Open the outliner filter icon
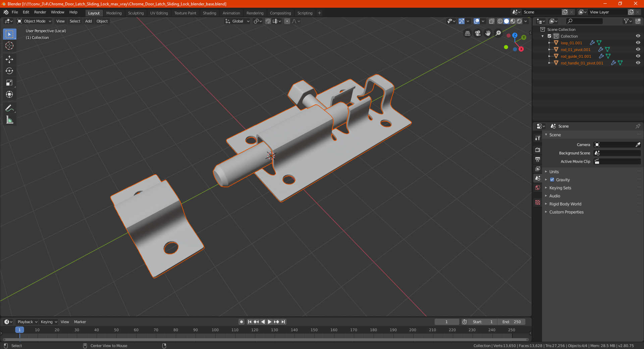The height and width of the screenshot is (349, 644). coord(627,21)
